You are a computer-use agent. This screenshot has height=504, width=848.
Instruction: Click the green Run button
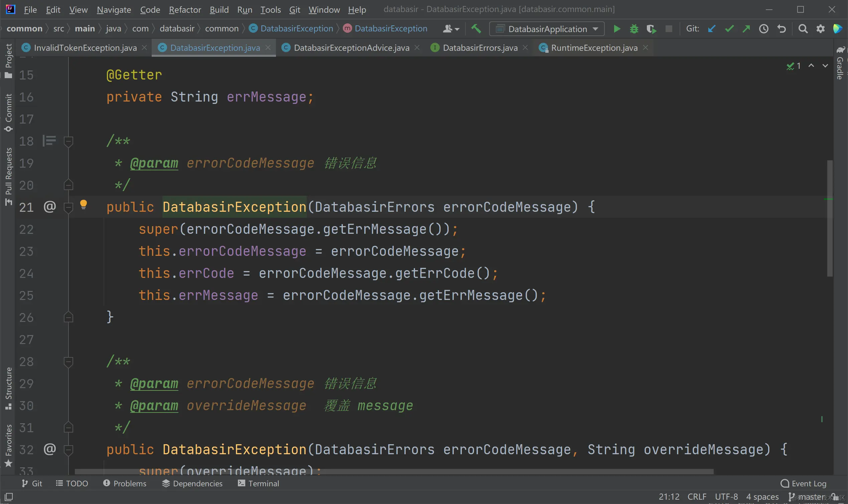tap(617, 29)
